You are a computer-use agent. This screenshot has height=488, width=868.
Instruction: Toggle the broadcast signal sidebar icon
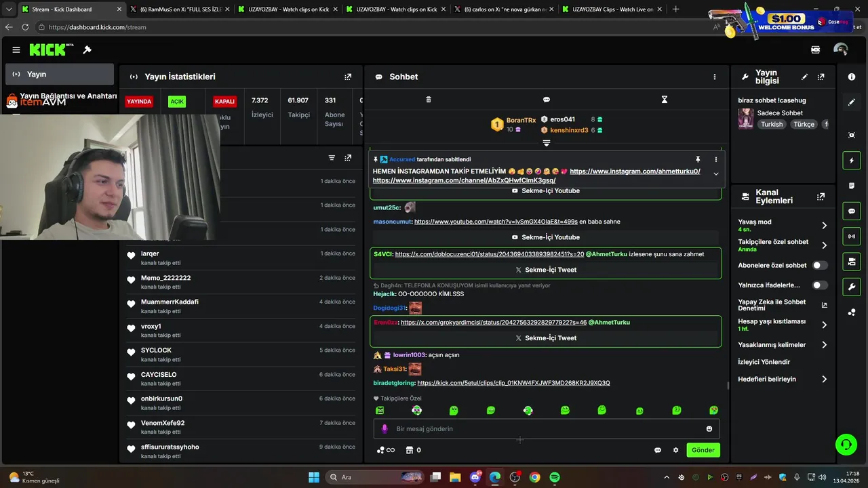coord(852,237)
